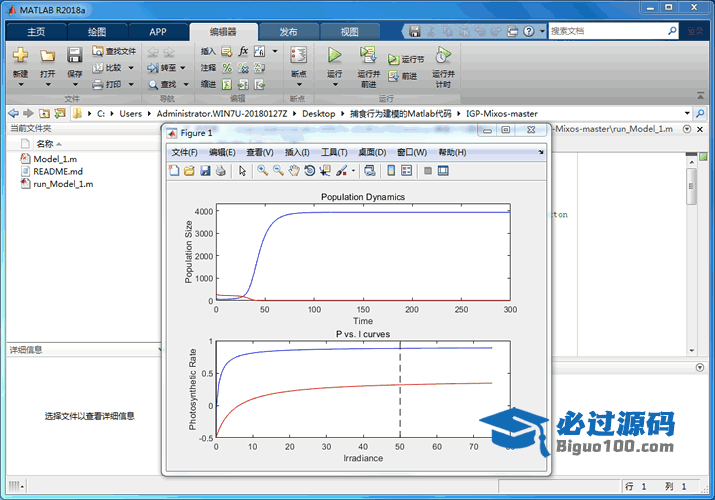Click Run and Time (运行并计时) icon
This screenshot has width=715, height=500.
pyautogui.click(x=443, y=55)
